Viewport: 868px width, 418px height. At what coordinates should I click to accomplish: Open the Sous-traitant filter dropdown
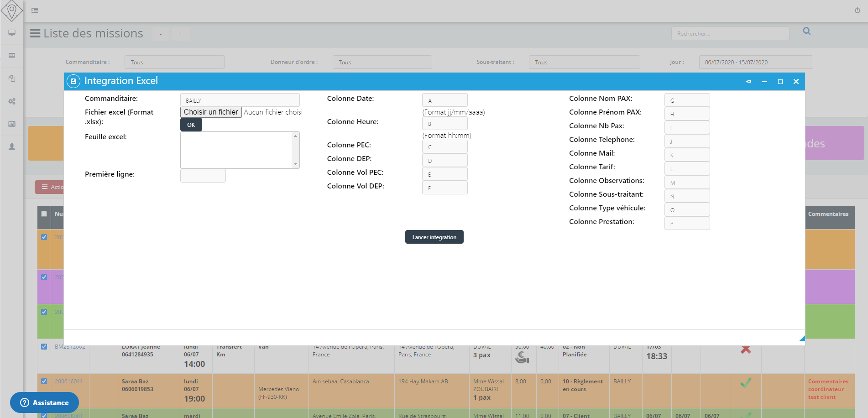click(x=584, y=62)
